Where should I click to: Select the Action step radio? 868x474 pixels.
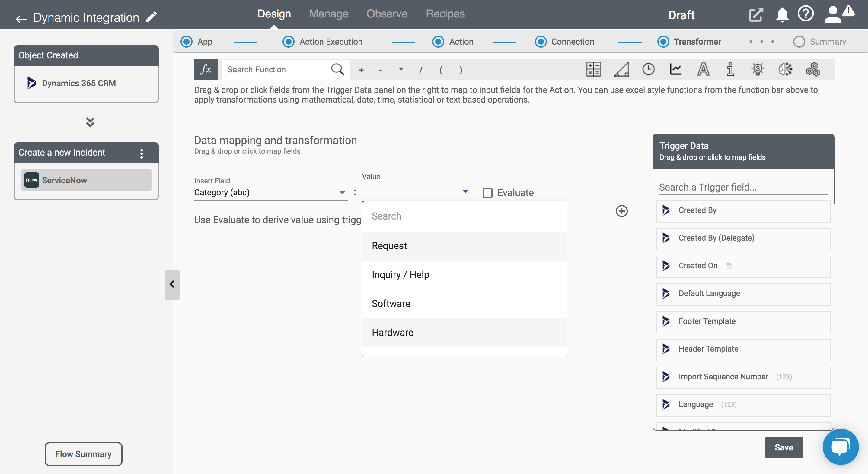(x=438, y=42)
